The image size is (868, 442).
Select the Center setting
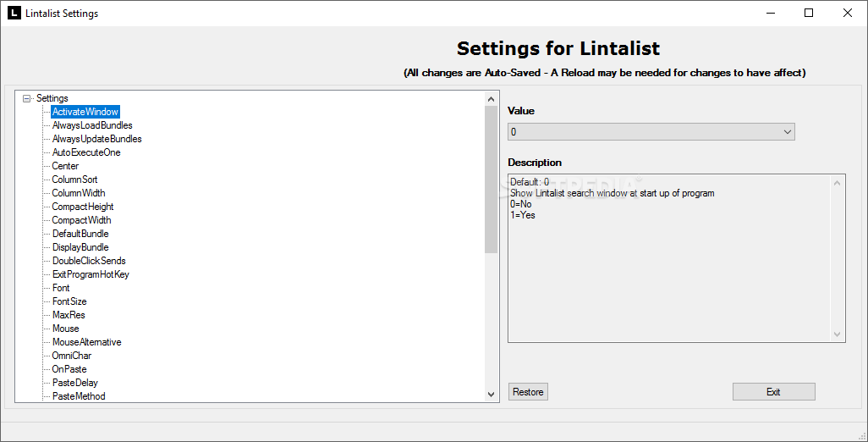[65, 166]
